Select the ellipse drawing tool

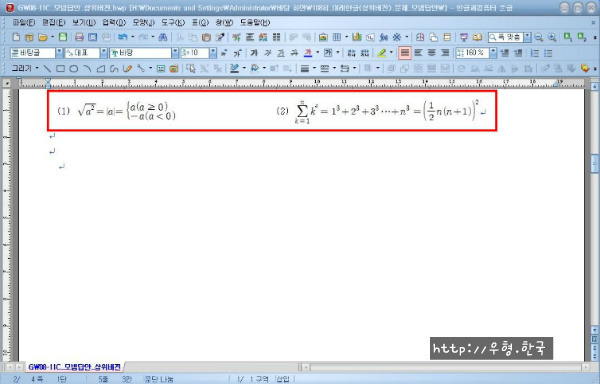tap(74, 68)
